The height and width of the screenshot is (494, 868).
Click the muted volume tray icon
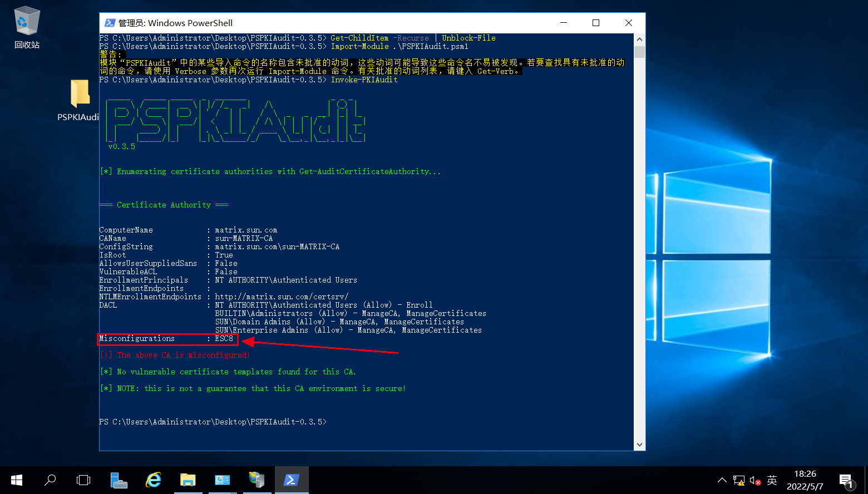(755, 480)
